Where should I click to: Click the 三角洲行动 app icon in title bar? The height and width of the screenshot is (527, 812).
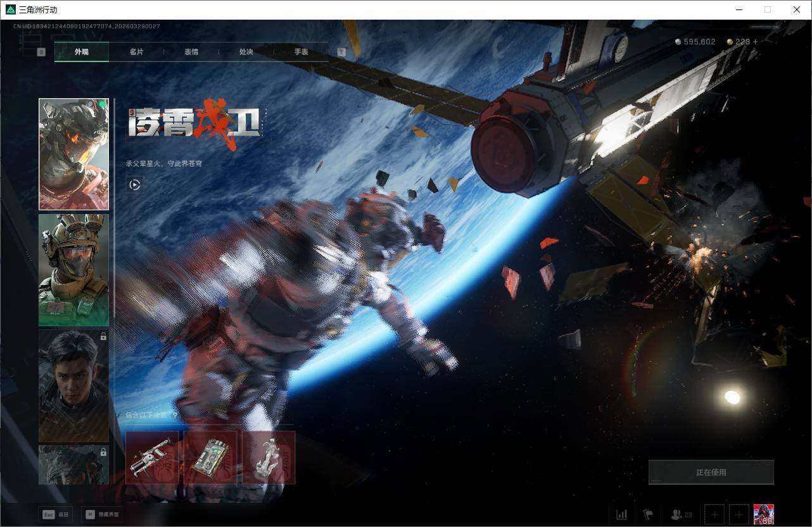coord(10,10)
